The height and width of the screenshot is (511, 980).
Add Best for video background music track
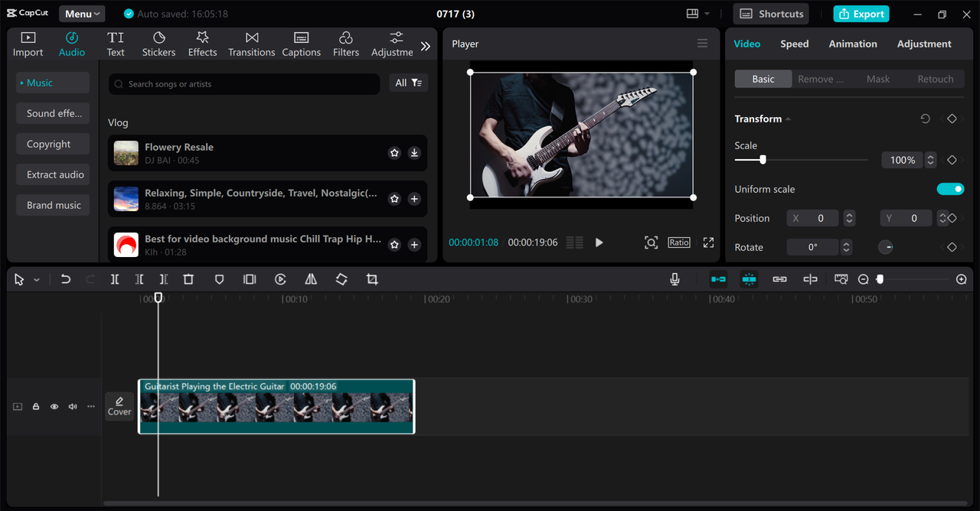(x=414, y=245)
